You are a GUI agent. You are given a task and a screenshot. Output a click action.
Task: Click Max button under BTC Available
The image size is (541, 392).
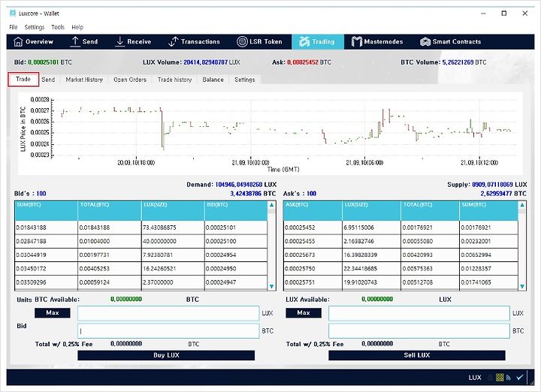pyautogui.click(x=53, y=312)
